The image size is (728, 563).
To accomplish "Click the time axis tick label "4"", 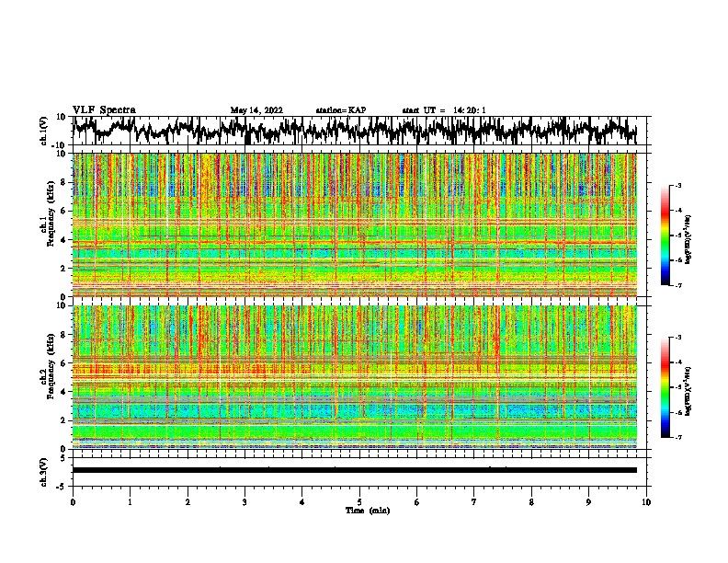I will click(302, 502).
